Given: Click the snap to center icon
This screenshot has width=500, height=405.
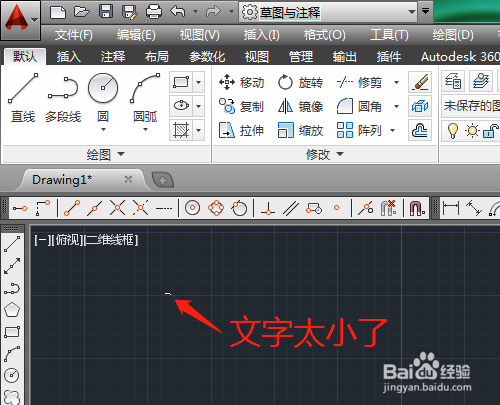Looking at the screenshot, I should tap(192, 208).
